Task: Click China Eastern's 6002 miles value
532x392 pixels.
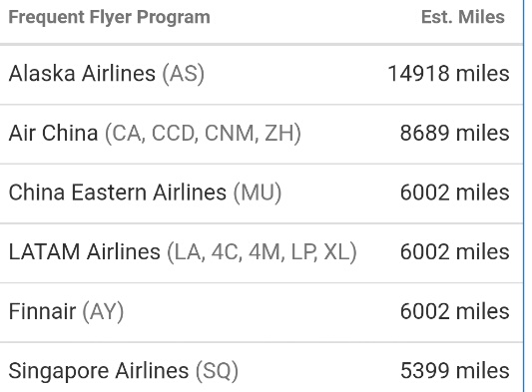Action: tap(454, 193)
